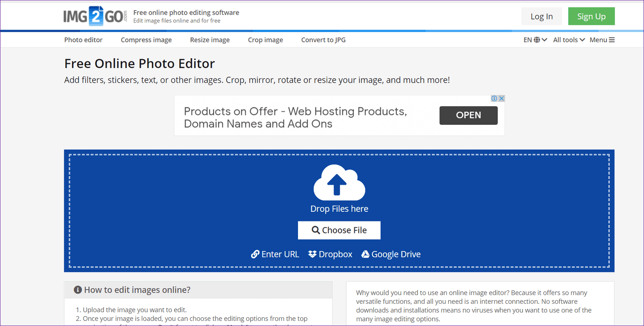Click the IMG2GO logo
Viewport: 644px width, 326px height.
(x=95, y=16)
